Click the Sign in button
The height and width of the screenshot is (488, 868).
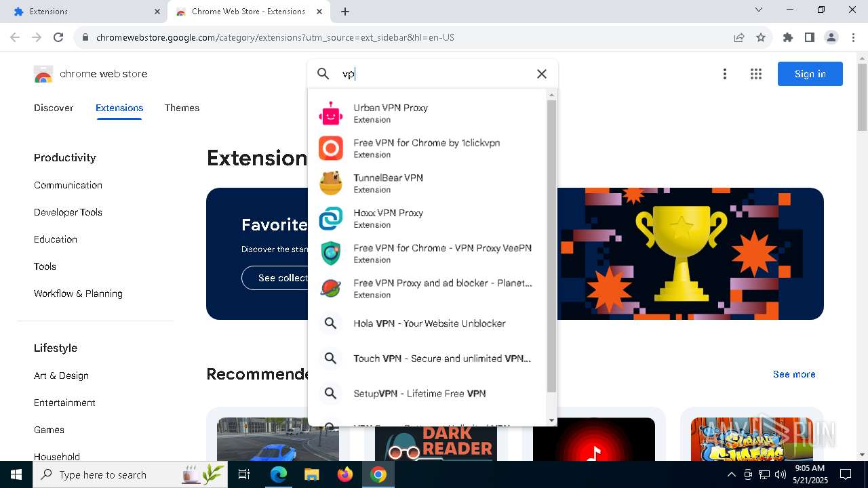tap(810, 74)
